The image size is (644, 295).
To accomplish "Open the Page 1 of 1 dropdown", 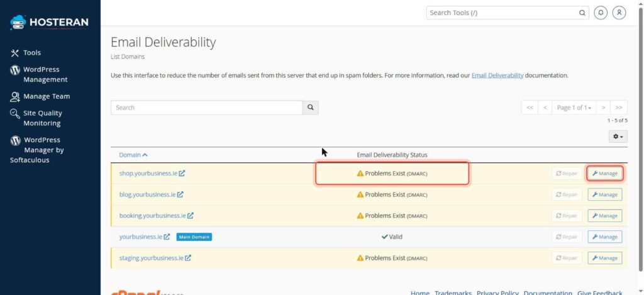I will click(574, 108).
